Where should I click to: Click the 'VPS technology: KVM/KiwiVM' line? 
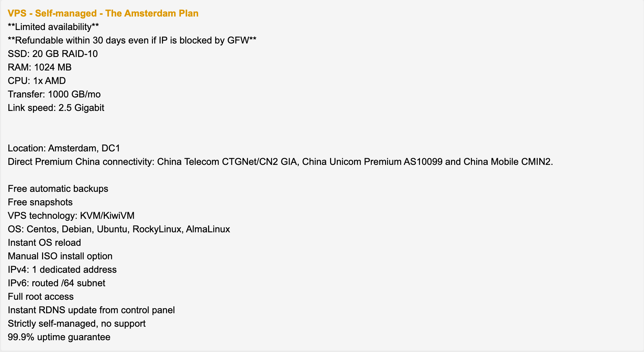71,216
